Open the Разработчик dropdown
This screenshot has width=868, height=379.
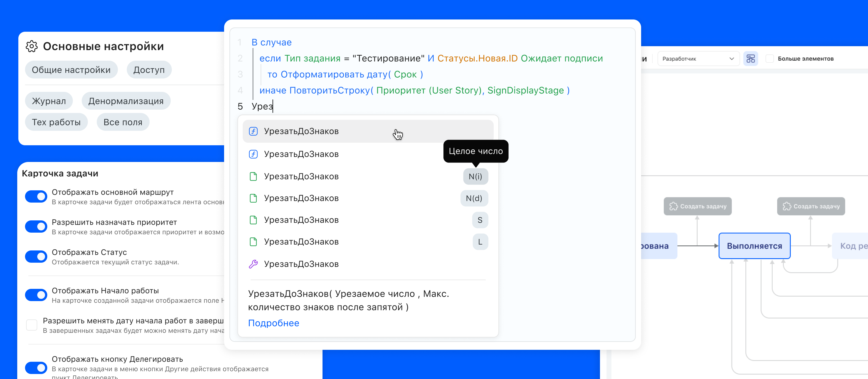(x=698, y=58)
